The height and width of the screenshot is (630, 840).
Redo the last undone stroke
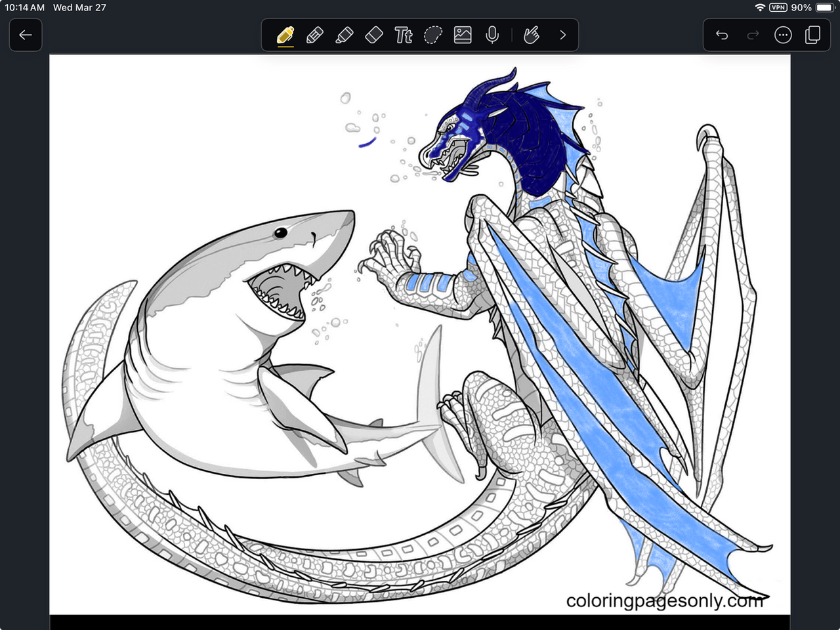753,35
